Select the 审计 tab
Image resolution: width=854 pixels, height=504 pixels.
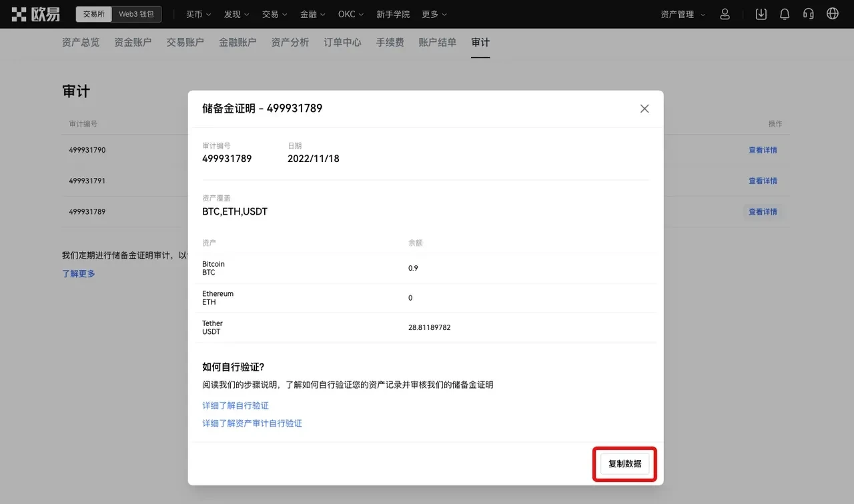480,42
